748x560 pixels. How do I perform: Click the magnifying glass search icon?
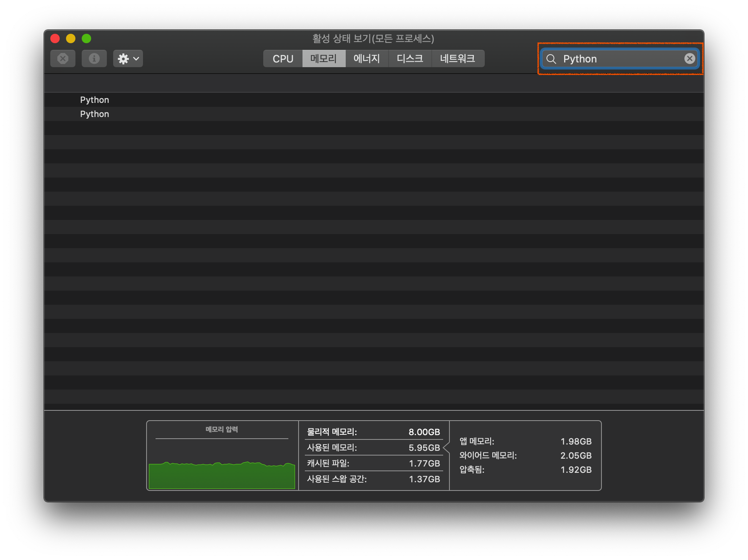tap(551, 59)
